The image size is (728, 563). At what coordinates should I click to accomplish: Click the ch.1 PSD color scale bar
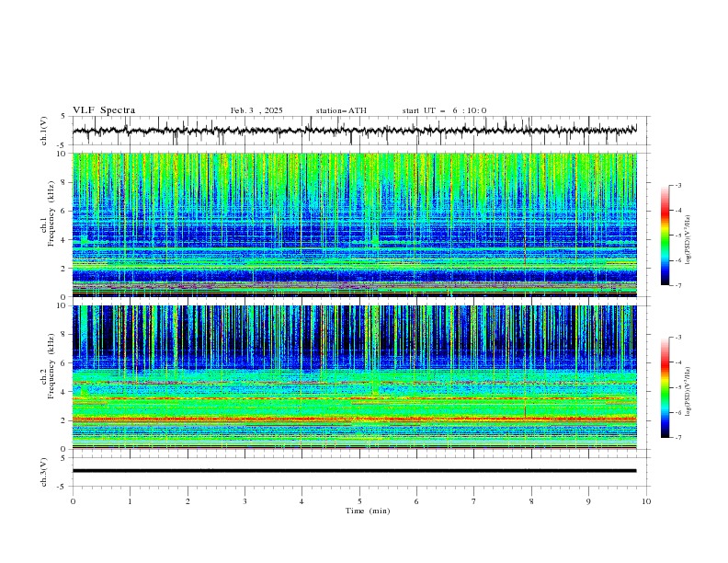[665, 236]
